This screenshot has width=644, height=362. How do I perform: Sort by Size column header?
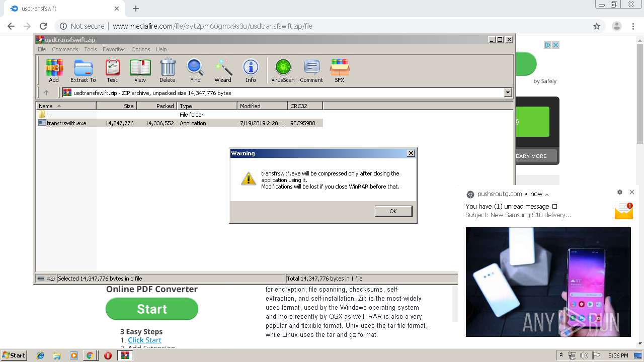point(116,106)
